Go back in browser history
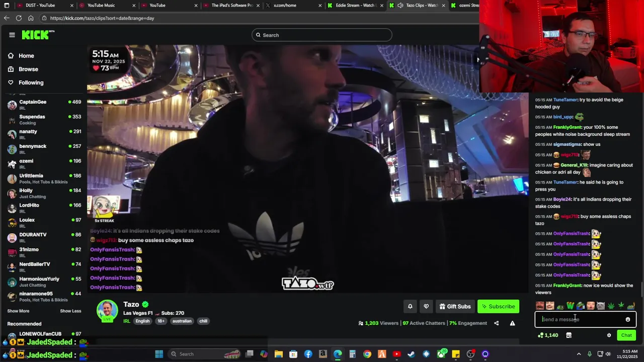The image size is (644, 362). click(x=7, y=18)
